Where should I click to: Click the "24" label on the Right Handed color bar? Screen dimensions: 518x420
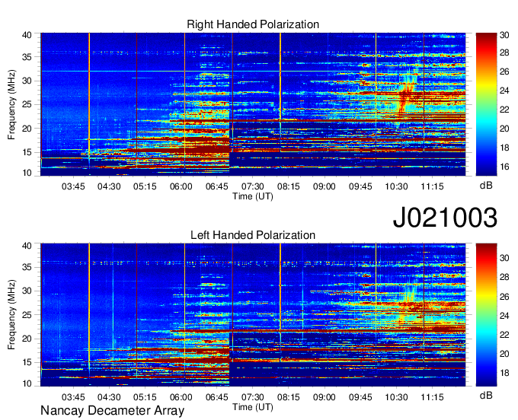pyautogui.click(x=504, y=91)
